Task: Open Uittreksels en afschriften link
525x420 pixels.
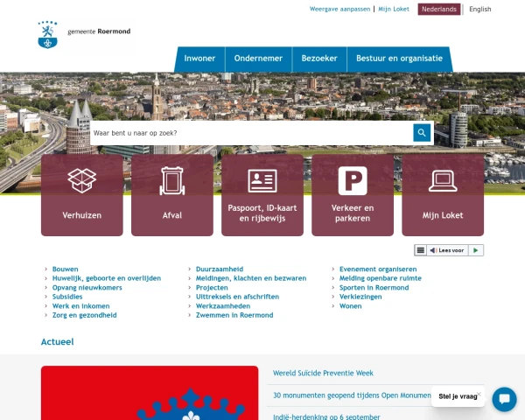Action: point(237,297)
